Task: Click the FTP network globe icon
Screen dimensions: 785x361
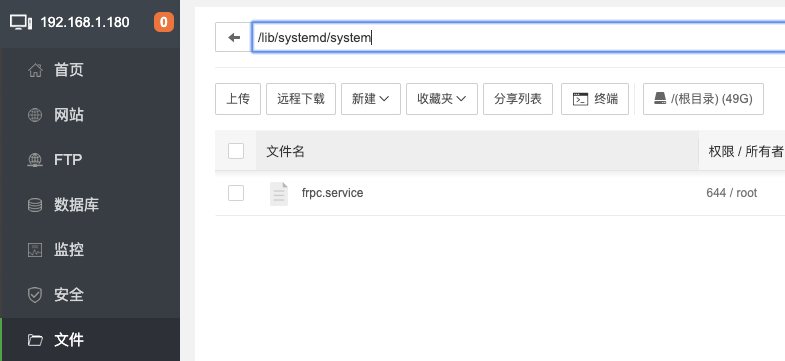Action: coord(35,160)
